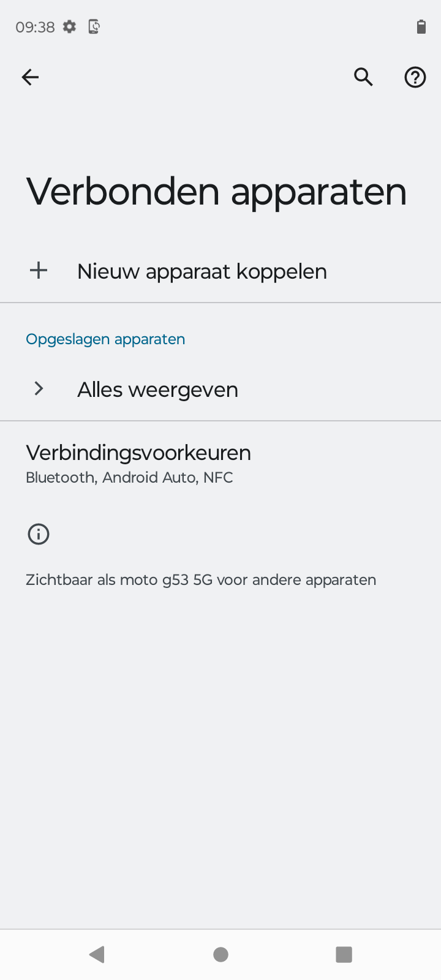This screenshot has width=441, height=980.
Task: Tap the 'Verbonden apparaten' page title
Action: (x=216, y=192)
